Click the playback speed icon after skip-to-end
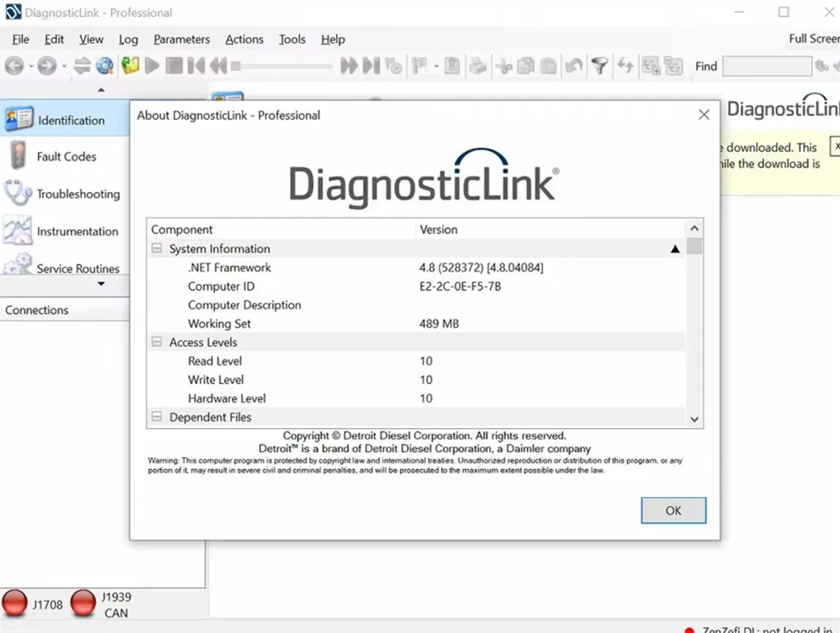The width and height of the screenshot is (840, 633). (x=393, y=66)
